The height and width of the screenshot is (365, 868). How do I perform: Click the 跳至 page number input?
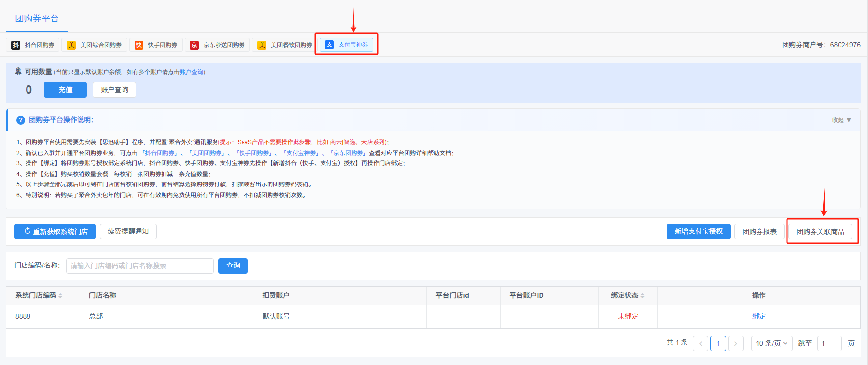(830, 343)
